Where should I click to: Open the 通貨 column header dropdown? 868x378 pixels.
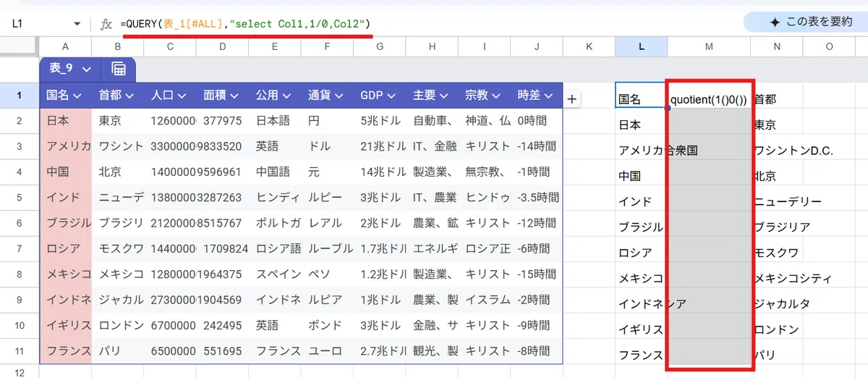coord(339,96)
